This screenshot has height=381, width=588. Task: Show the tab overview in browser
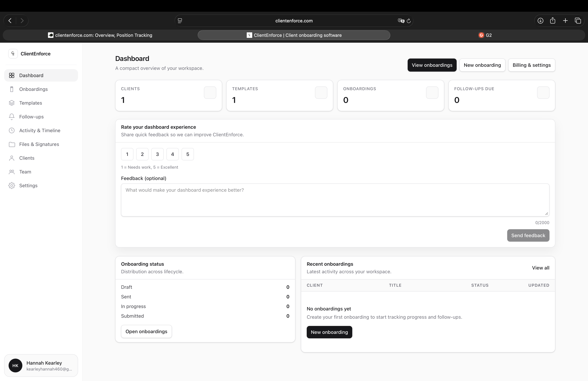578,21
